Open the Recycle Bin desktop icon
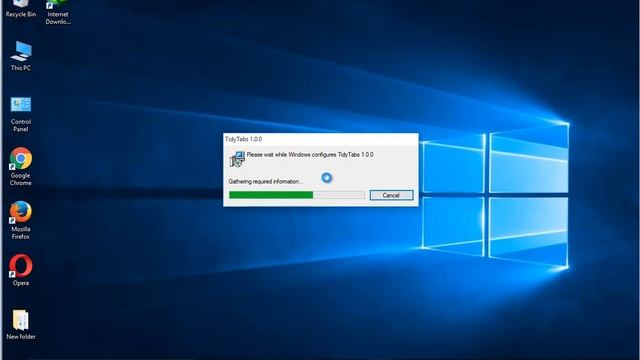 20,9
